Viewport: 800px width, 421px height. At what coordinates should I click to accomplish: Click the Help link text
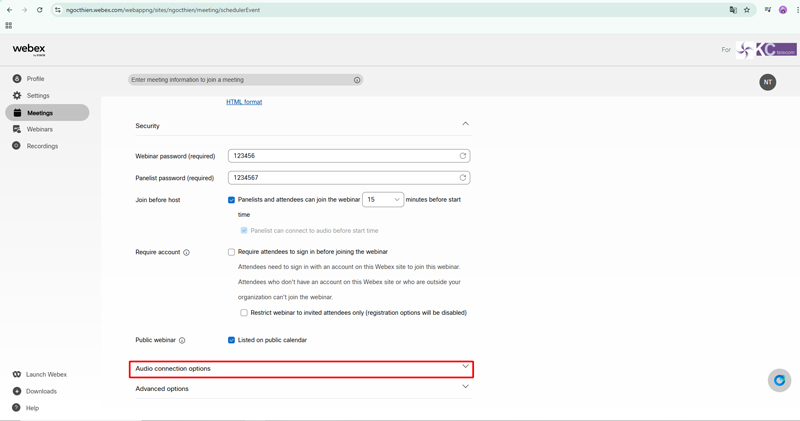pos(32,408)
